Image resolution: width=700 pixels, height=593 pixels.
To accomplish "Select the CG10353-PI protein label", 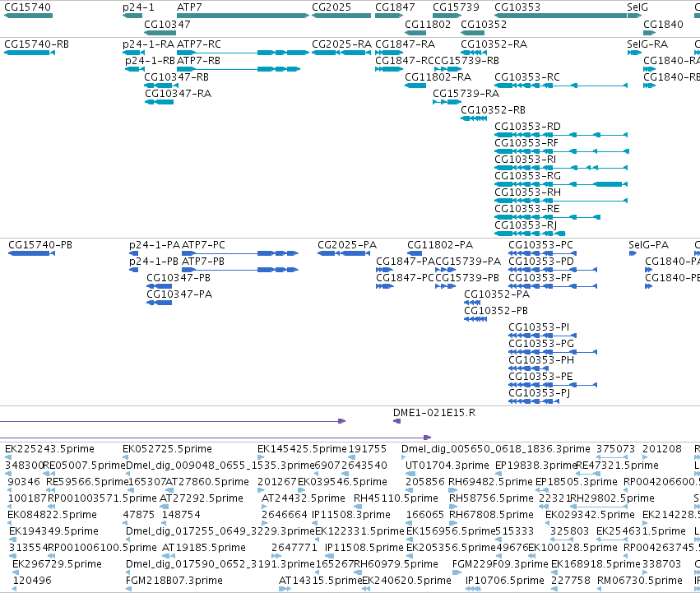I will click(539, 327).
